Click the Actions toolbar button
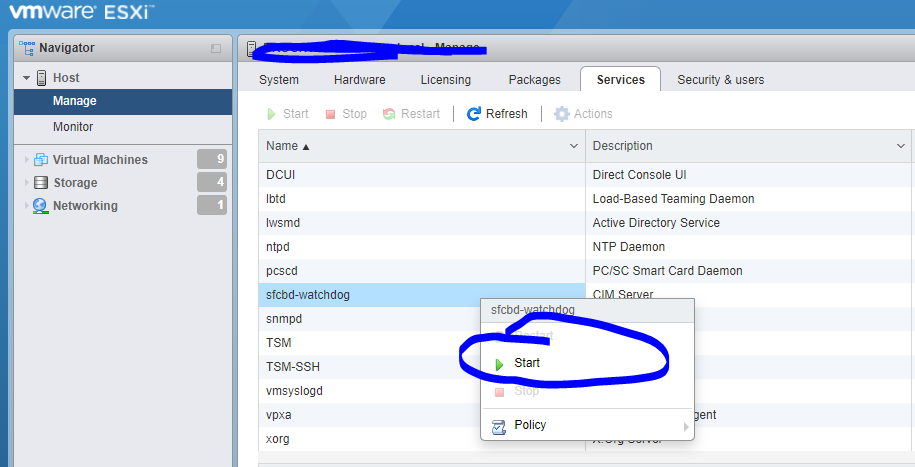The height and width of the screenshot is (467, 915). coord(583,114)
